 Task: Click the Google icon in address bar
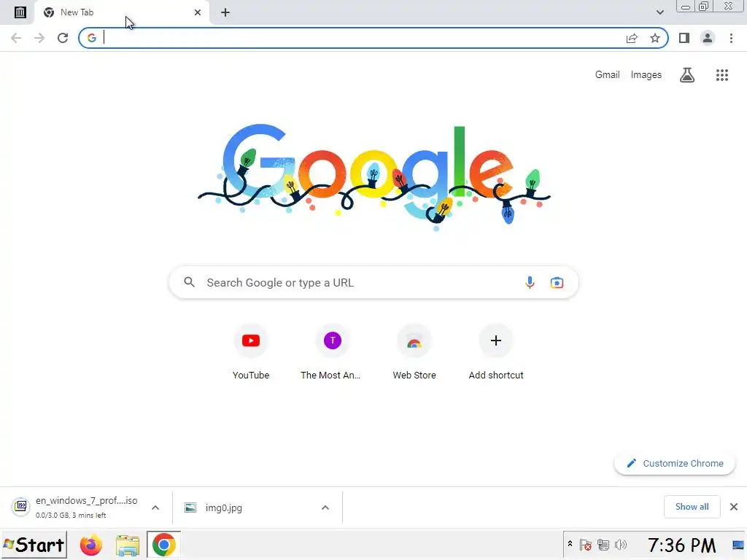pos(92,38)
